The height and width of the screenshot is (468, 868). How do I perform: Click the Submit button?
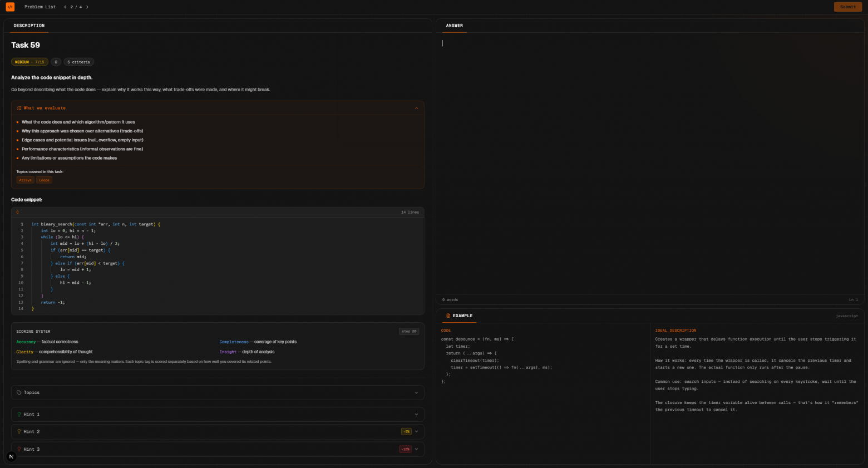pos(847,7)
